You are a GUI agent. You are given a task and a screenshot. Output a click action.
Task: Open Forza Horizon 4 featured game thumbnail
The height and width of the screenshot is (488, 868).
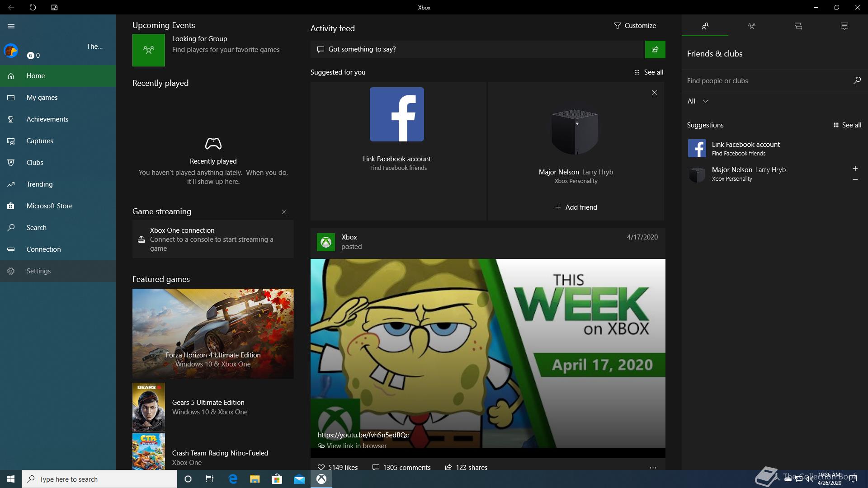tap(213, 334)
